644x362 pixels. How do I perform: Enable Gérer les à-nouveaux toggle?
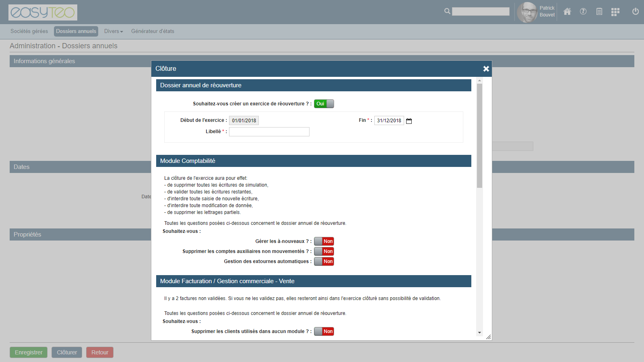click(324, 241)
